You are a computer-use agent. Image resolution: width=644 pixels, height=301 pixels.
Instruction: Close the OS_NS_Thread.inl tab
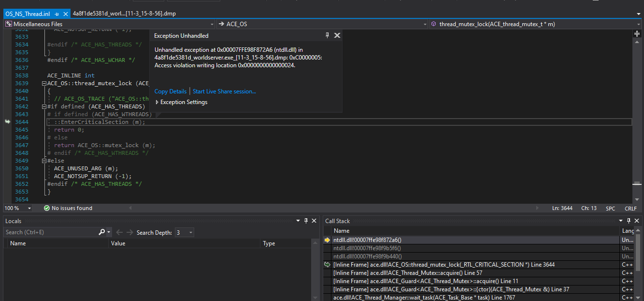tap(66, 14)
